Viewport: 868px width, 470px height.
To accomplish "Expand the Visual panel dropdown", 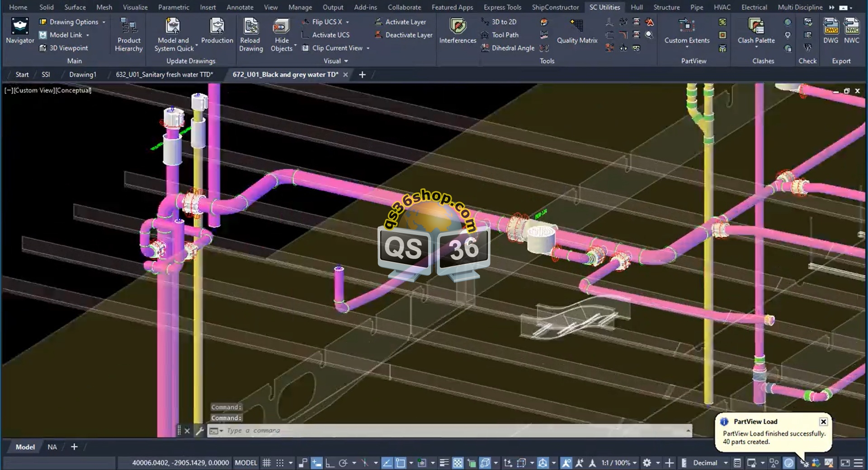I will point(346,61).
